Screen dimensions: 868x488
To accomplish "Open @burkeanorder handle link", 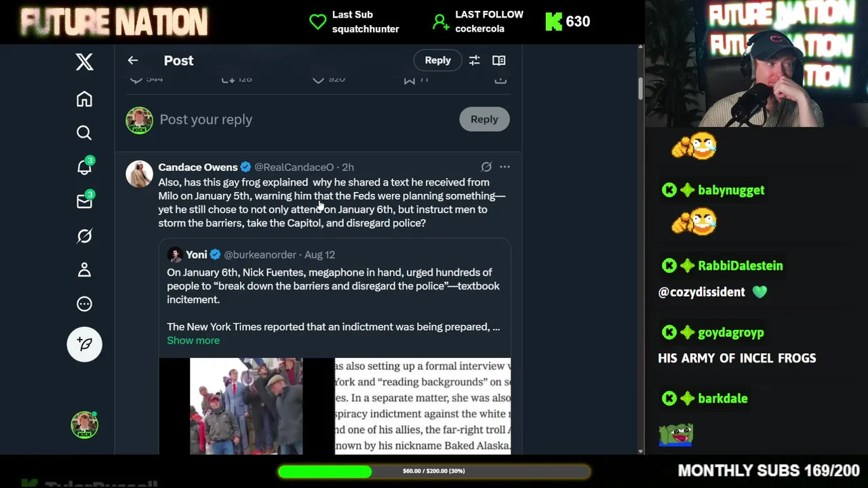I will click(260, 255).
